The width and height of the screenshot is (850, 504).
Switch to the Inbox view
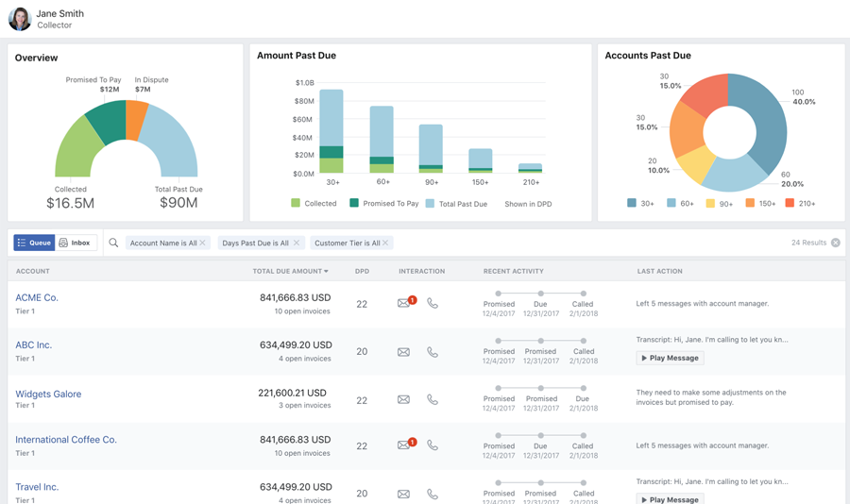pyautogui.click(x=76, y=243)
